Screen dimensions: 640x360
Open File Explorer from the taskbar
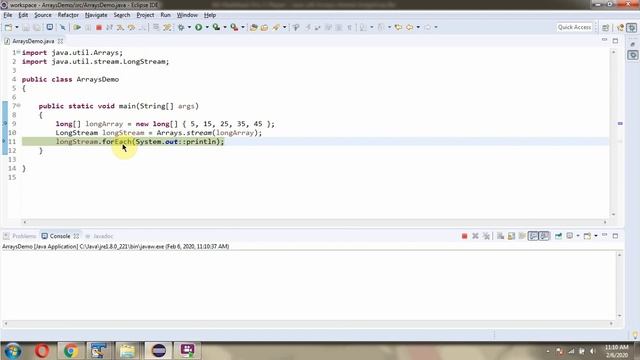point(127,351)
